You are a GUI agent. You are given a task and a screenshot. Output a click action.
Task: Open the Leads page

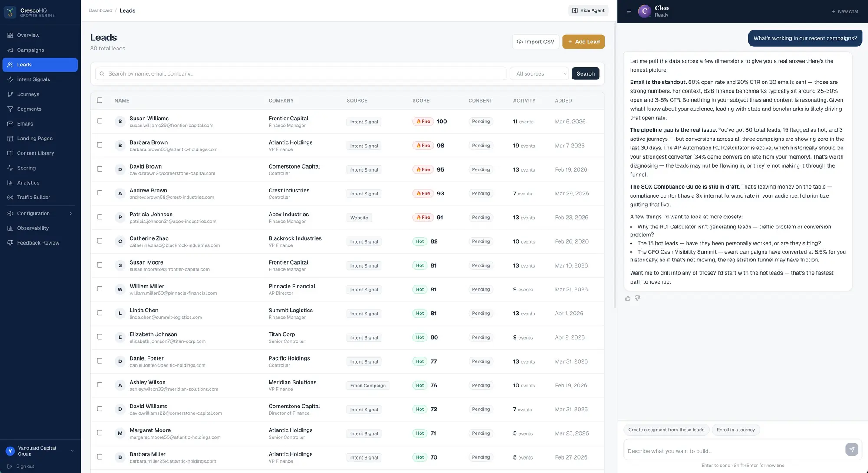click(x=40, y=65)
